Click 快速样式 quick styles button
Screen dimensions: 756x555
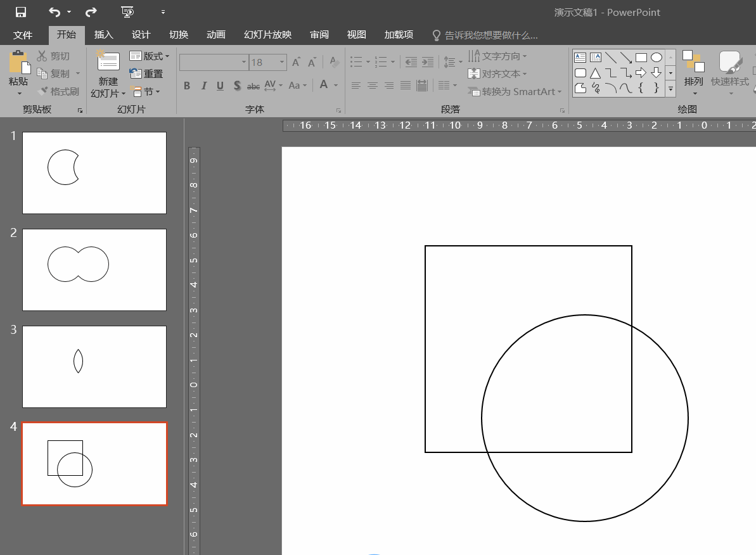(x=730, y=72)
